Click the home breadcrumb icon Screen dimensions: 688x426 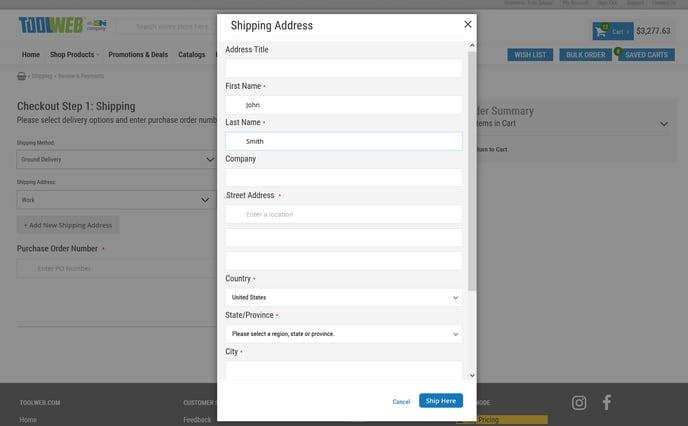pyautogui.click(x=22, y=76)
